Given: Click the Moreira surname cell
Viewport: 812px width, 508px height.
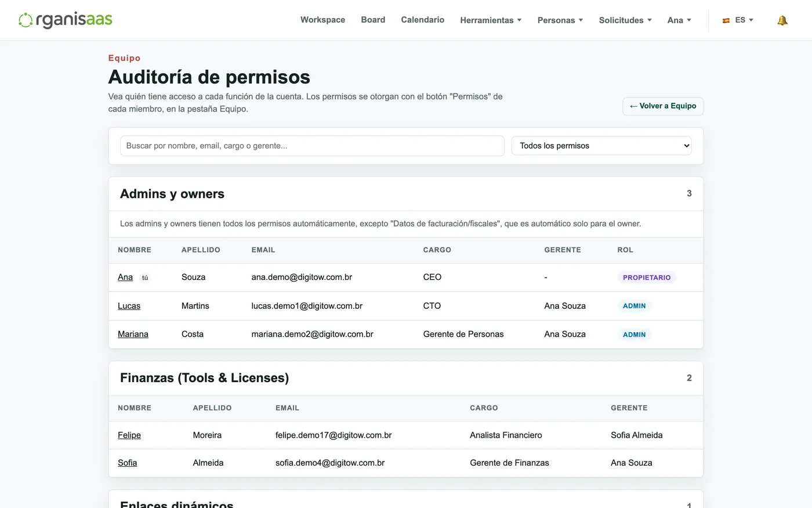Looking at the screenshot, I should click(x=207, y=435).
